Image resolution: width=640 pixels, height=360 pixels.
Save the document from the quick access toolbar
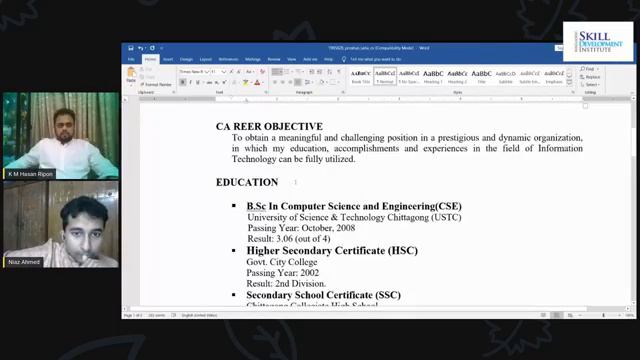click(x=131, y=48)
